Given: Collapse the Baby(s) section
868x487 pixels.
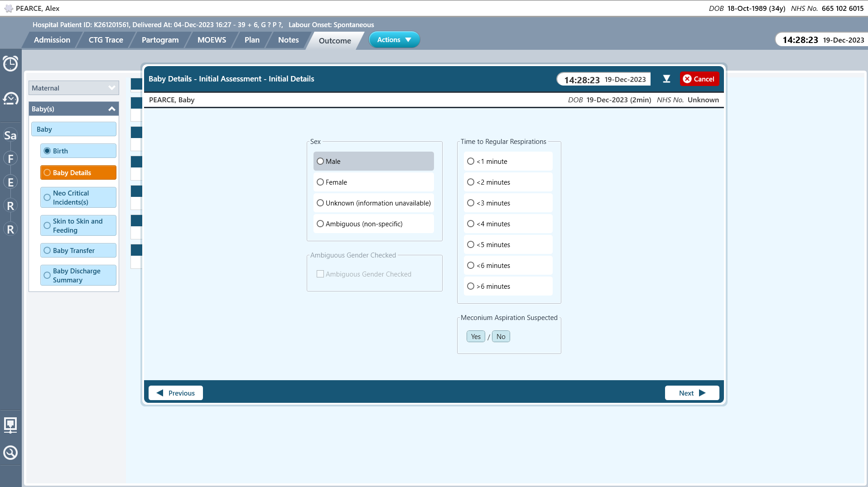Looking at the screenshot, I should [x=74, y=109].
